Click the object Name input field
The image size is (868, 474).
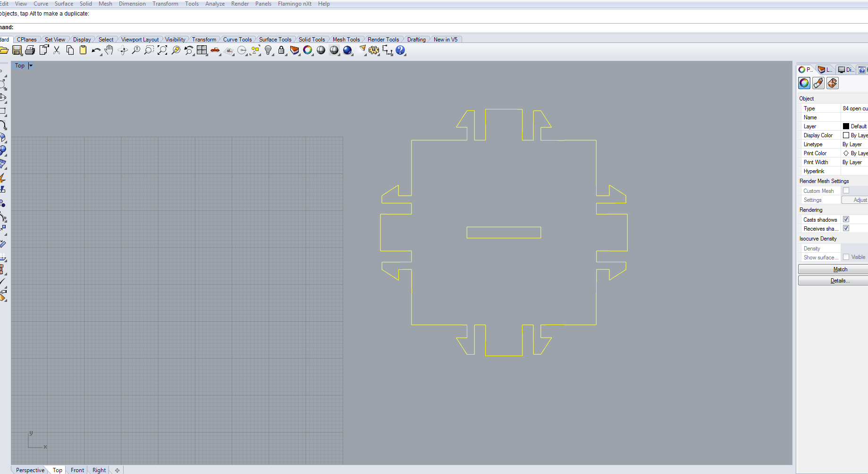(x=854, y=117)
